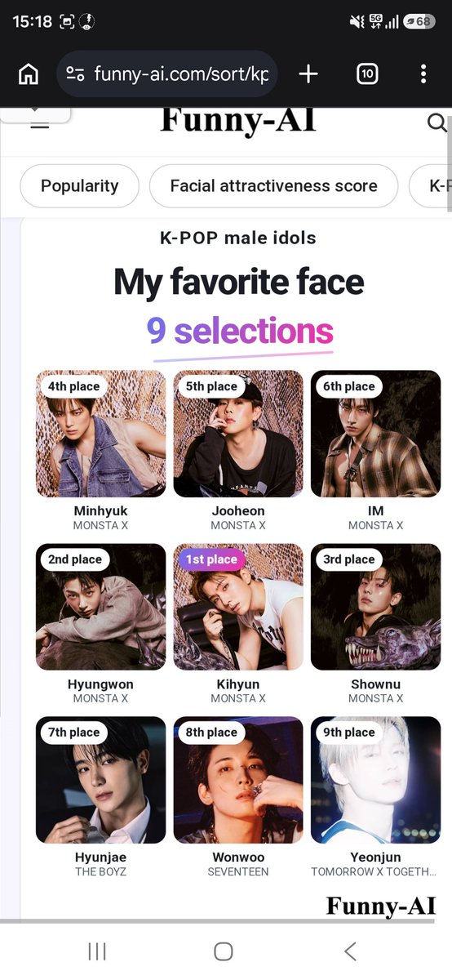Tap the site info icon in address bar

75,74
